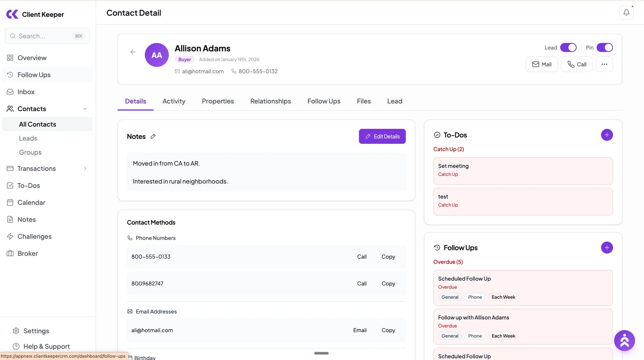
Task: Click the phone icon beside 800-555-0132
Action: click(234, 71)
